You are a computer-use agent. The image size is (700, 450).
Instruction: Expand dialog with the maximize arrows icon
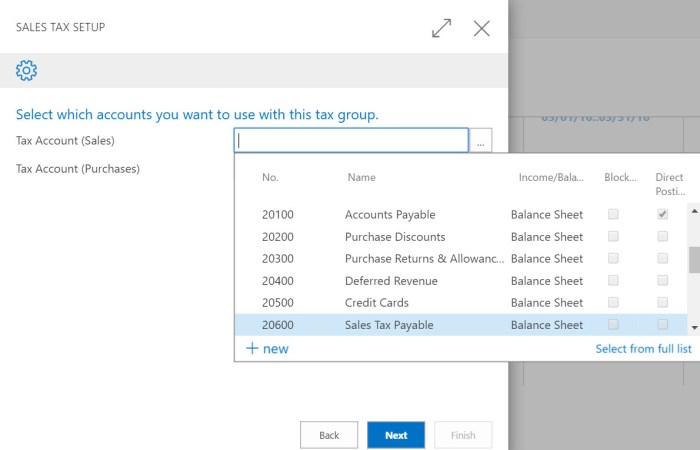coord(441,28)
